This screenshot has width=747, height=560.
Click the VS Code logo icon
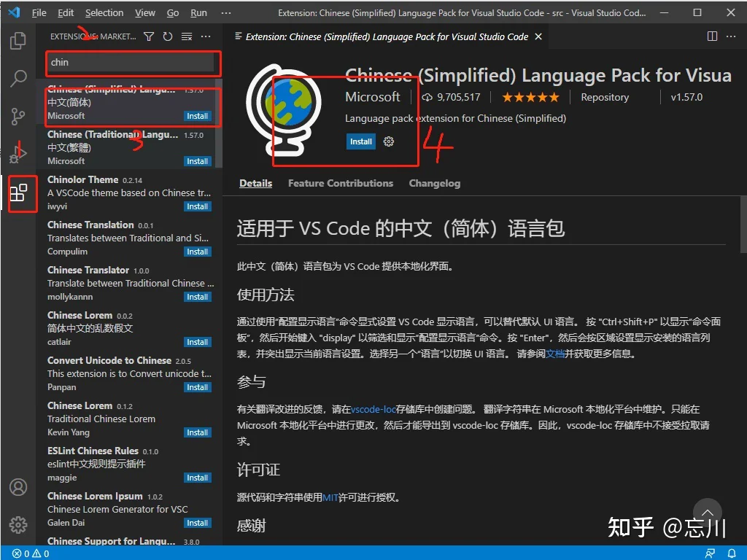tap(15, 12)
